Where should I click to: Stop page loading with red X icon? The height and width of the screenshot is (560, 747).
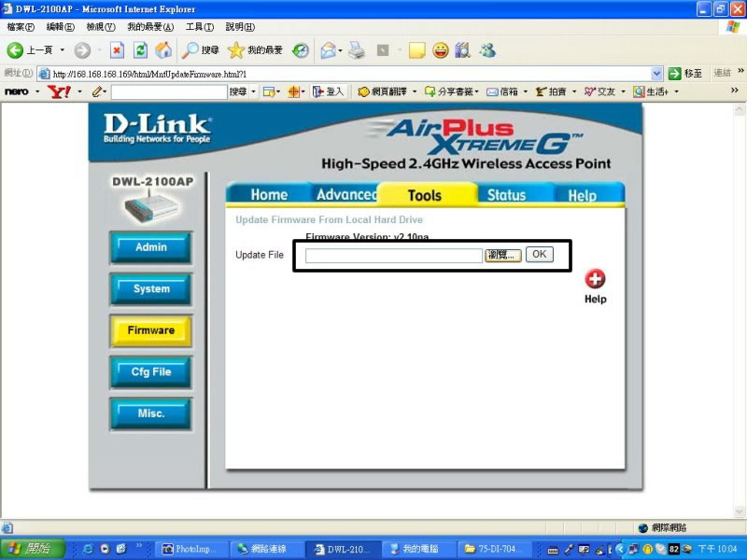[x=118, y=50]
